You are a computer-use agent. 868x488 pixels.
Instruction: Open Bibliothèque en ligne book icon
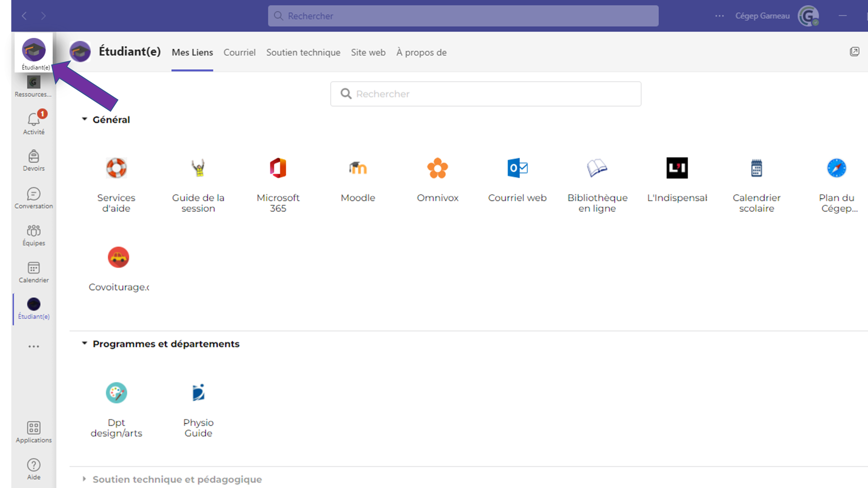[x=597, y=168]
